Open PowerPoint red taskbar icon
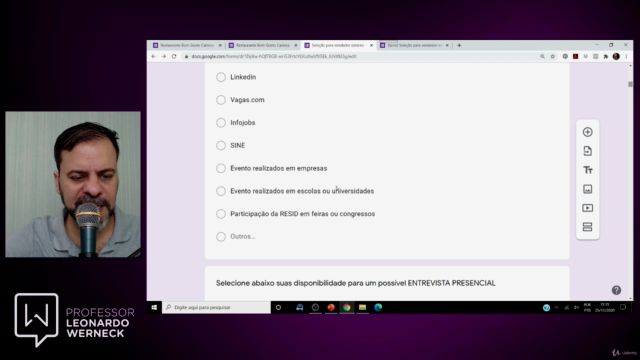 [x=331, y=307]
